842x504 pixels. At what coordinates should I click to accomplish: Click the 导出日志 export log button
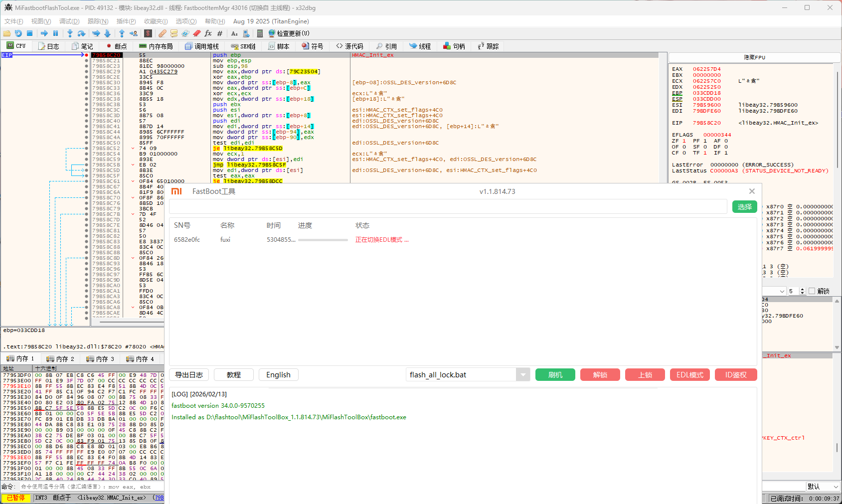[x=189, y=374]
